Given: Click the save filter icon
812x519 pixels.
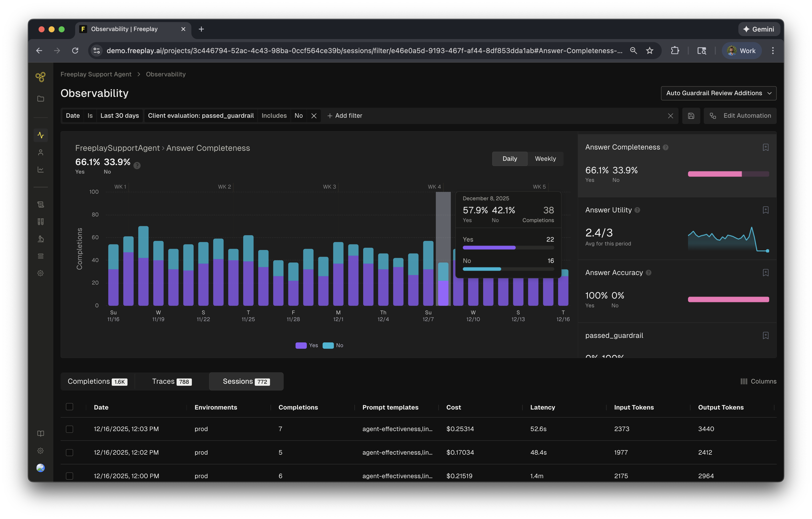Looking at the screenshot, I should click(x=691, y=116).
